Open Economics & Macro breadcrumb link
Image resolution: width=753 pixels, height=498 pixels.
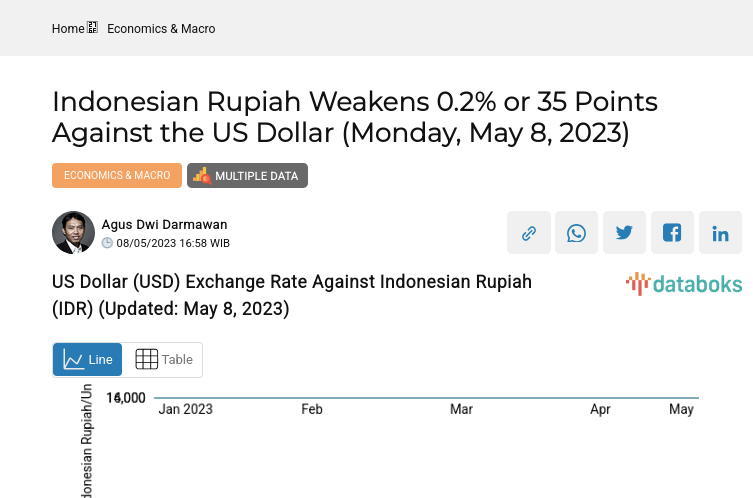161,29
